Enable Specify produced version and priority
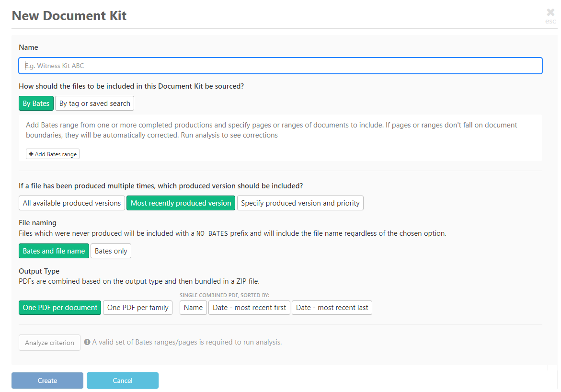 point(300,203)
